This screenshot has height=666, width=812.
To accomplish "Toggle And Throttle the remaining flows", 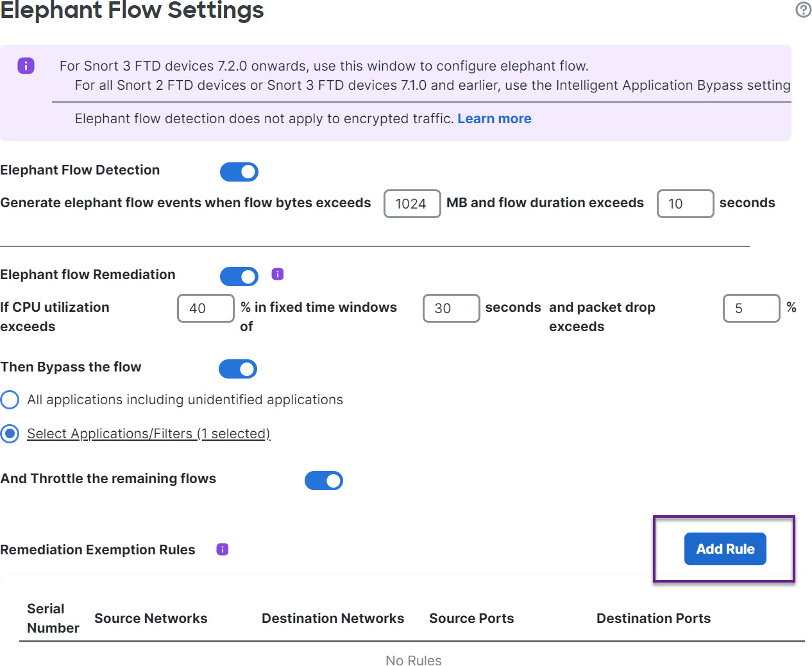I will [x=324, y=481].
